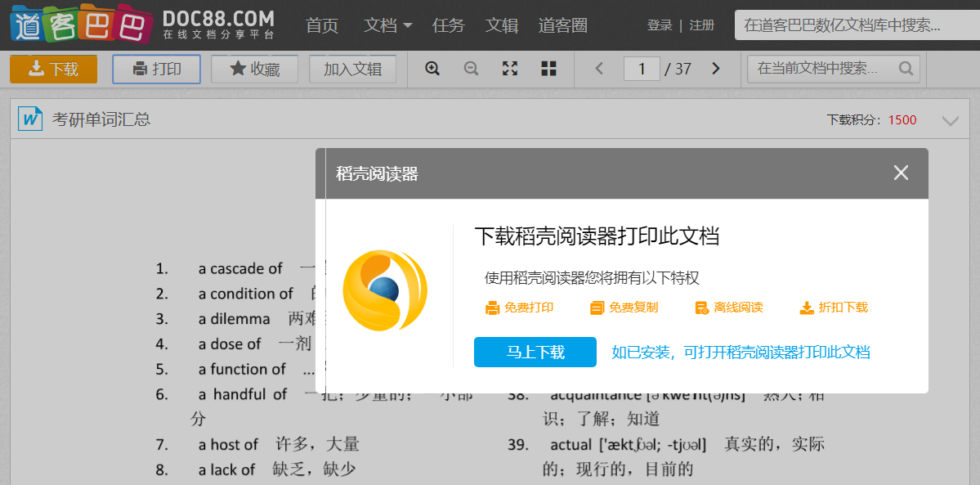Open the 任务 menu item
Viewport: 980px width, 485px height.
[448, 25]
